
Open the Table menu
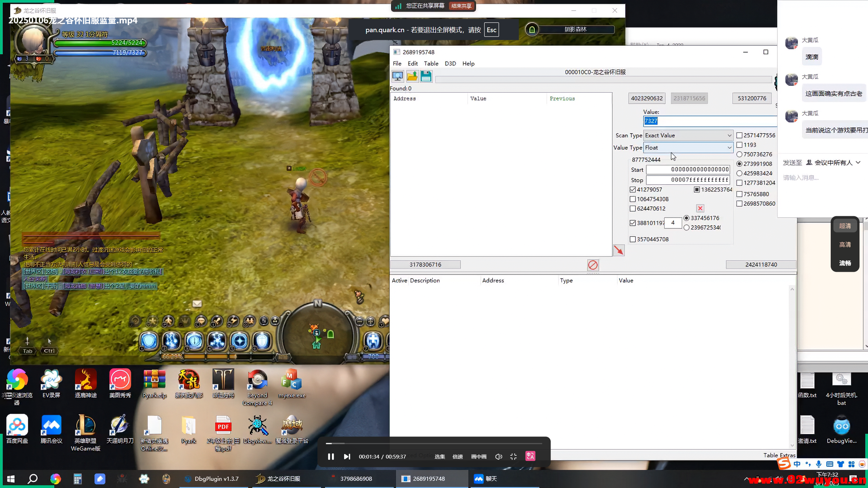(431, 63)
